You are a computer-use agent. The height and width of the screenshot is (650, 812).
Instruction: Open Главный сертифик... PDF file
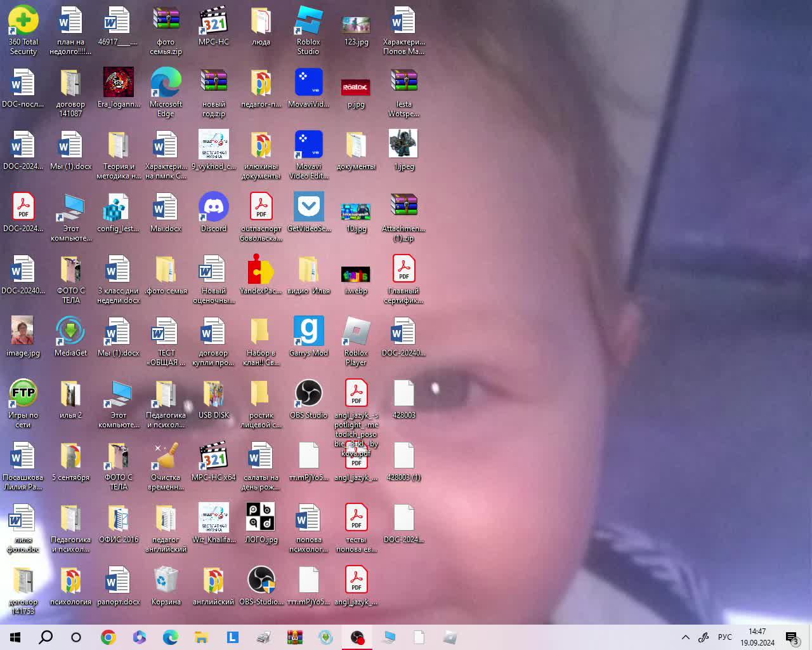pyautogui.click(x=403, y=279)
